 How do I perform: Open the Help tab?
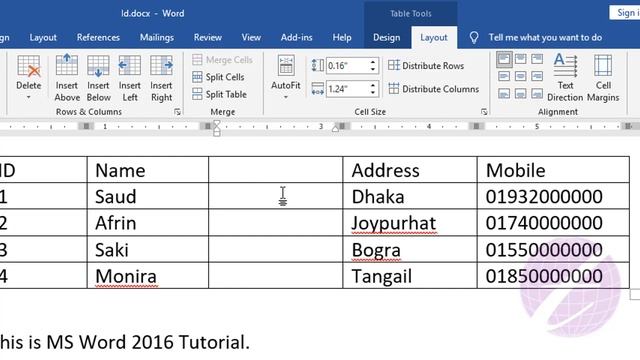click(342, 38)
